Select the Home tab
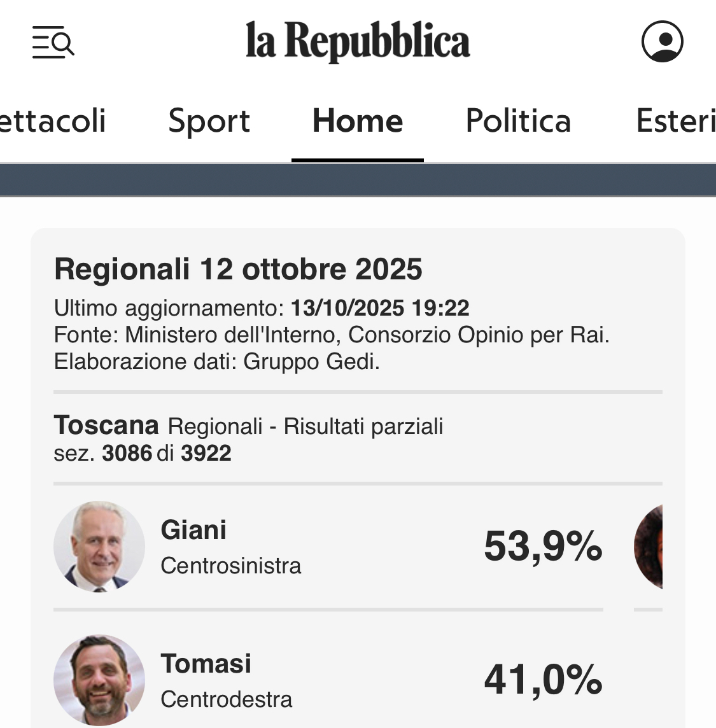 [x=358, y=121]
